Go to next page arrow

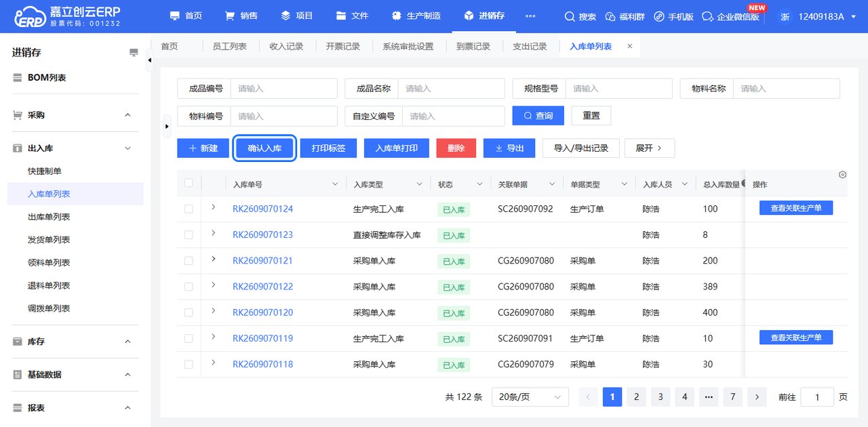pos(757,397)
